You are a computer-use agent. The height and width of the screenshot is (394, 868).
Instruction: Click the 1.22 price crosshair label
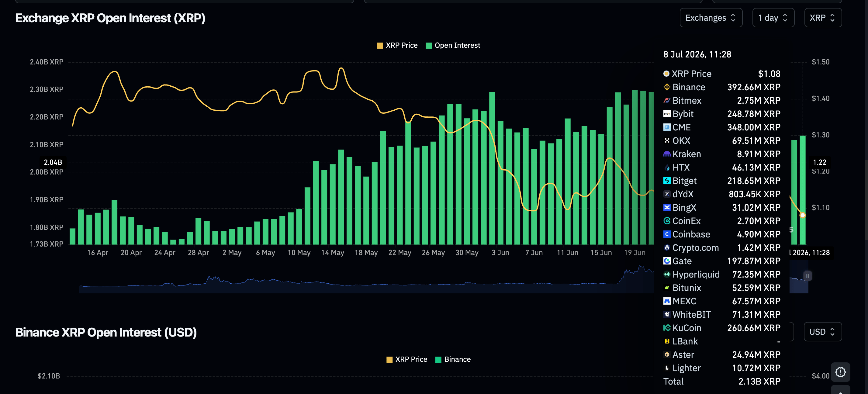(819, 162)
